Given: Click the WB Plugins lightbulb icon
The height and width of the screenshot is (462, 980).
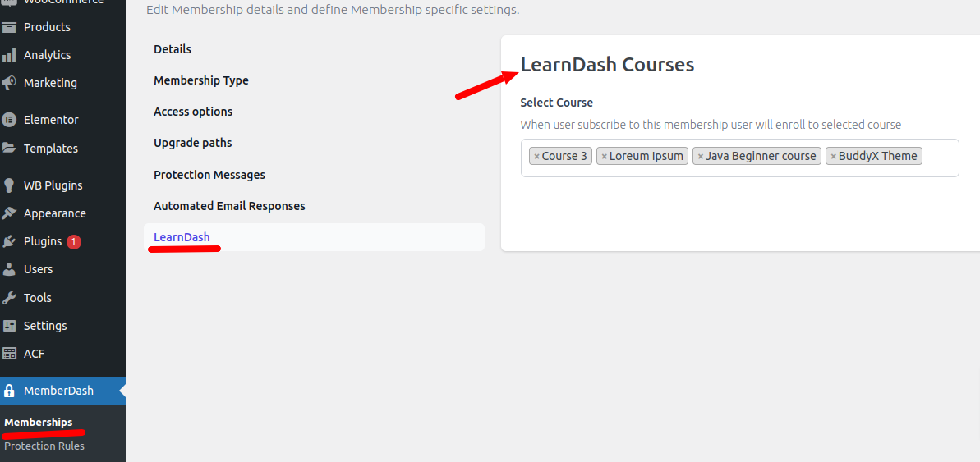Looking at the screenshot, I should pos(10,185).
